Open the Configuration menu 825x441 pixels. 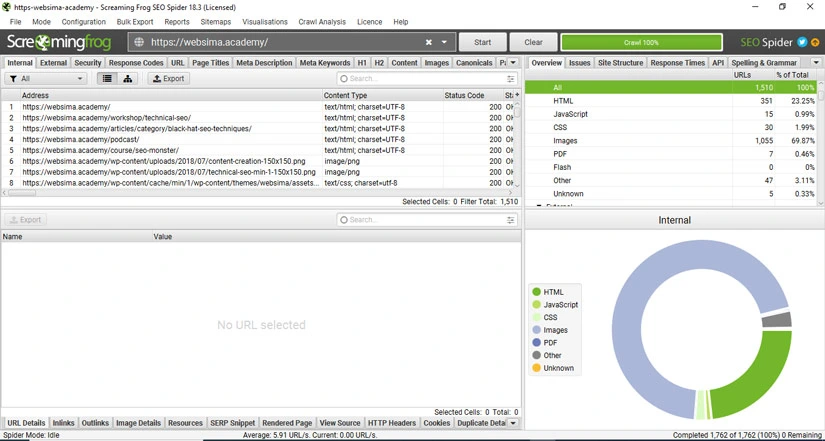pyautogui.click(x=84, y=22)
